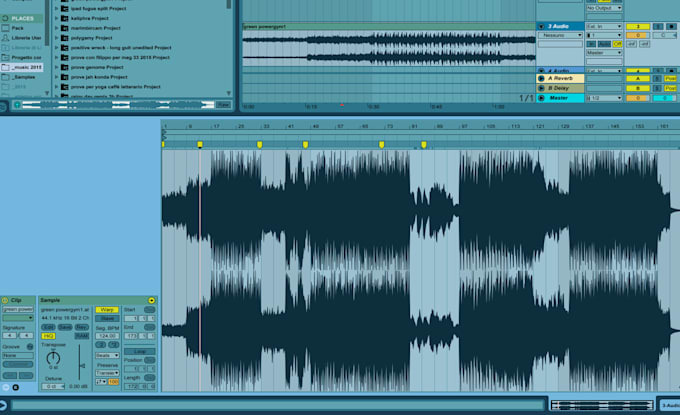Click the folder icon for polygamy Project
This screenshot has width=680, height=415.
click(64, 38)
